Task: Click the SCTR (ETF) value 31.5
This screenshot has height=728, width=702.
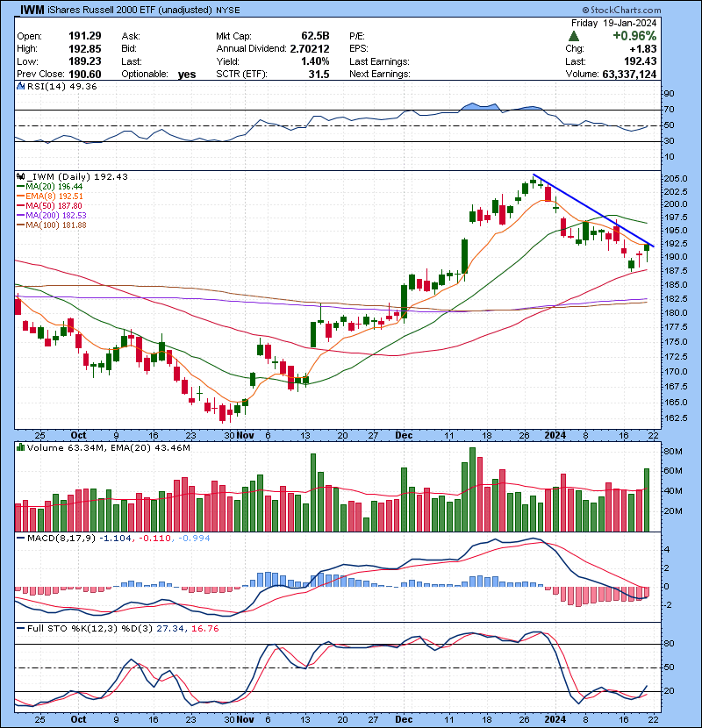Action: click(319, 74)
